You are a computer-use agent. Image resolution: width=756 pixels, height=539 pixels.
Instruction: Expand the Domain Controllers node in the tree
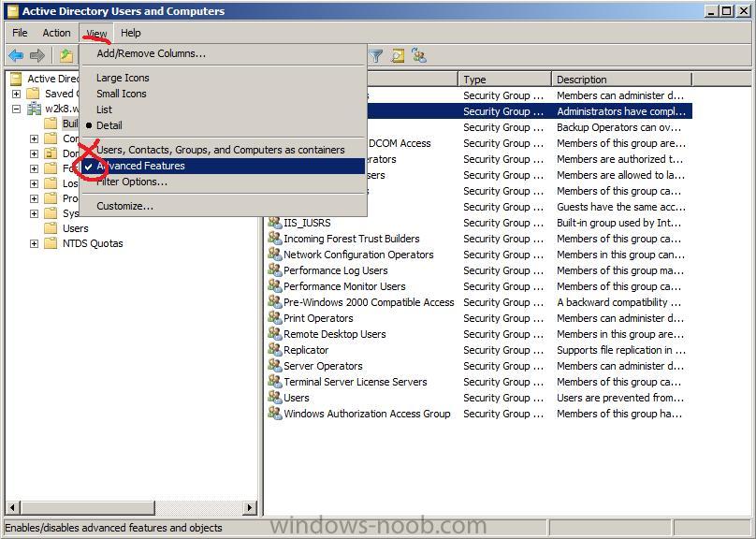(x=34, y=153)
